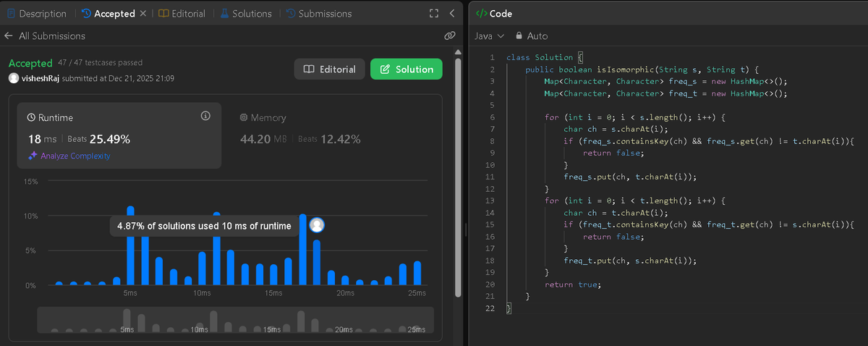Viewport: 868px width, 346px height.
Task: Click the Runtime clock icon
Action: (31, 117)
